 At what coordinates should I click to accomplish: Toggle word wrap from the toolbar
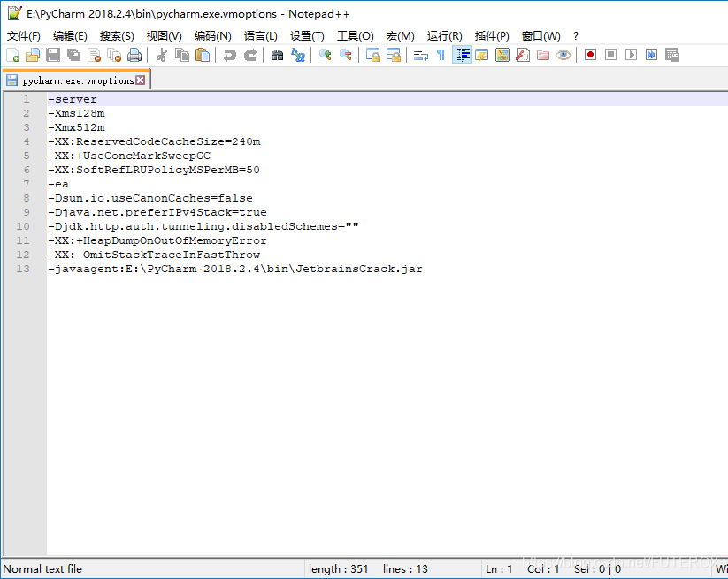tap(421, 55)
